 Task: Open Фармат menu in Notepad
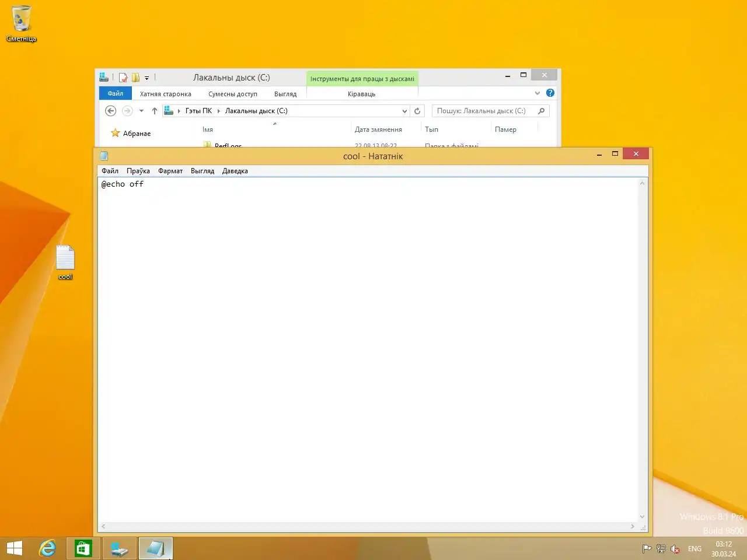[x=170, y=171]
